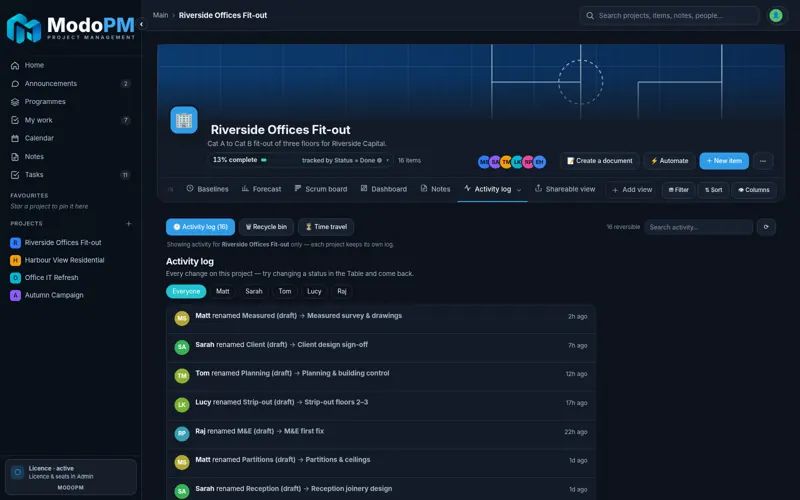Filter activity by Lucy

314,291
